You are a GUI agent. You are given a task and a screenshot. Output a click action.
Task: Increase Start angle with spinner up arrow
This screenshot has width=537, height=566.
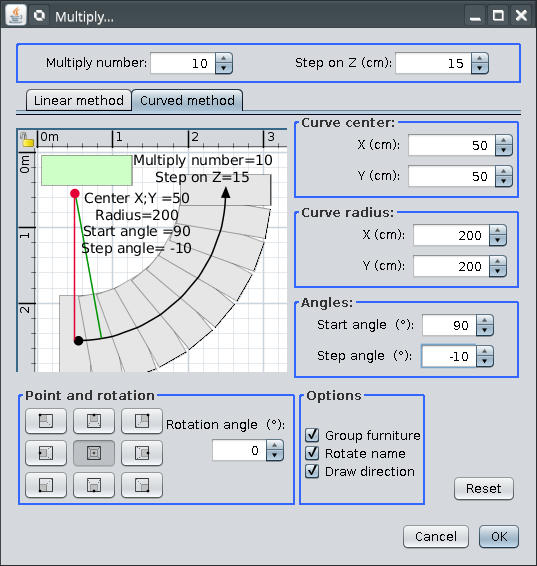pyautogui.click(x=485, y=321)
